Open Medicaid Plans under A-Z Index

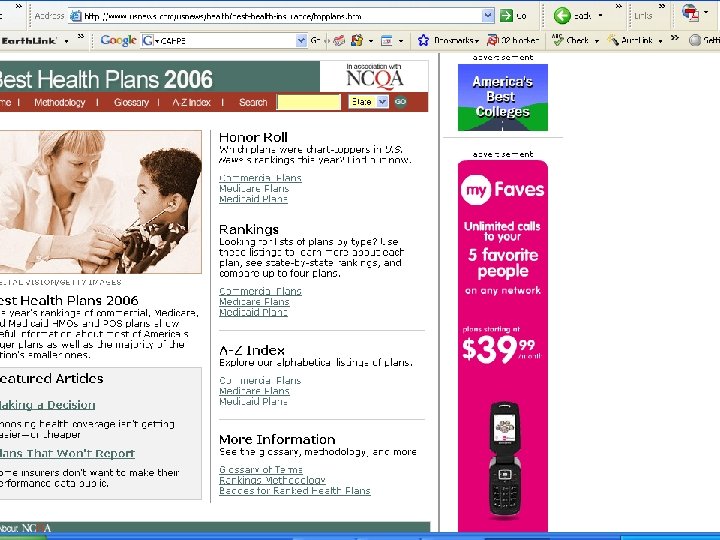click(253, 402)
